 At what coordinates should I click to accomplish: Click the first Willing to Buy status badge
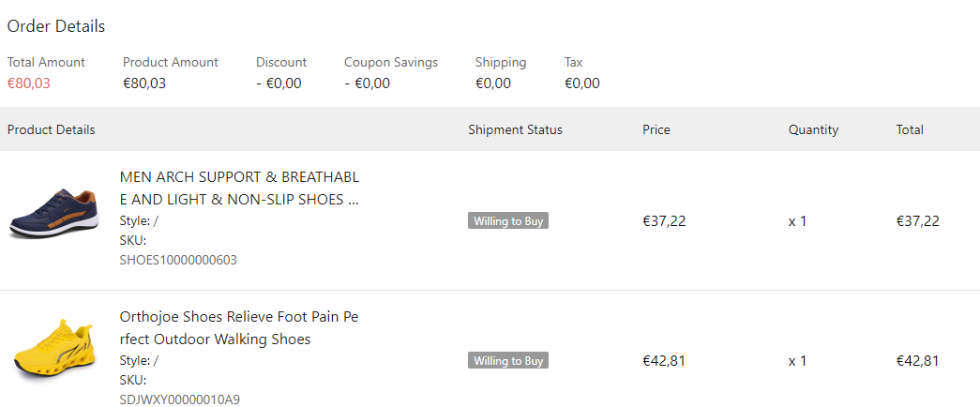pyautogui.click(x=508, y=221)
